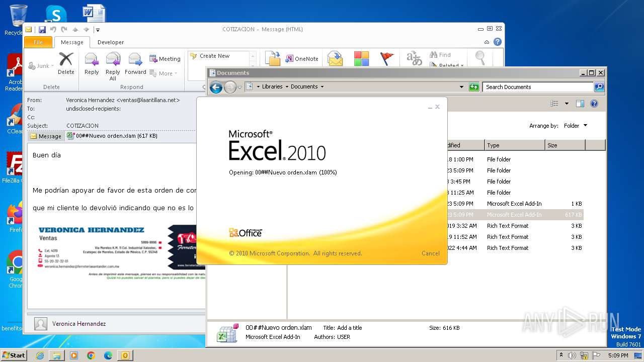Click Veronica Hernandez contact photo in people pane
The height and width of the screenshot is (362, 644).
point(41,324)
